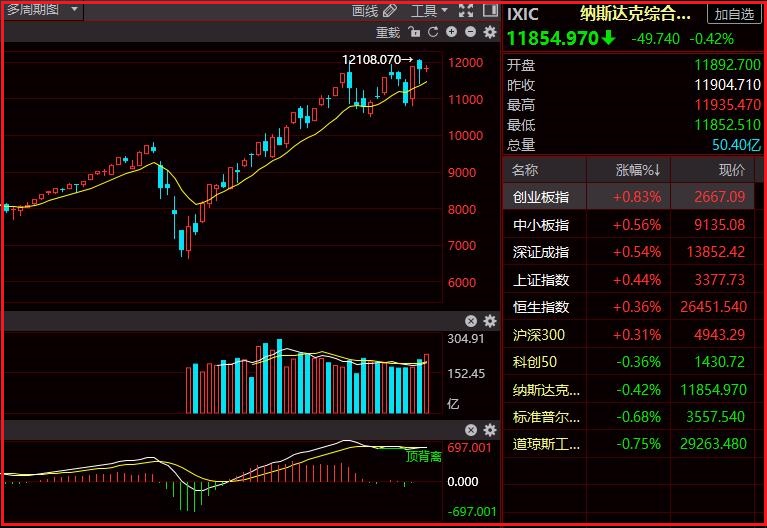Select the 纳斯达克 row in the index list
The image size is (767, 528).
[629, 390]
